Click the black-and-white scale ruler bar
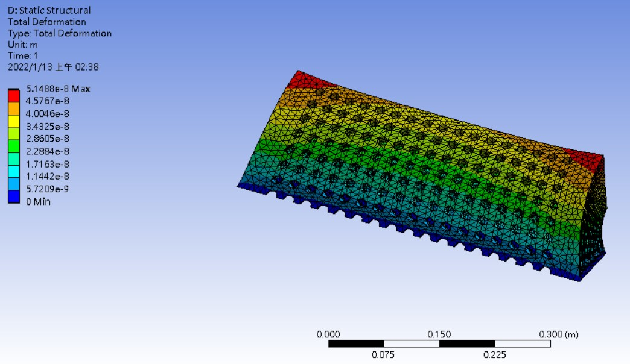The width and height of the screenshot is (630, 364). click(x=439, y=344)
